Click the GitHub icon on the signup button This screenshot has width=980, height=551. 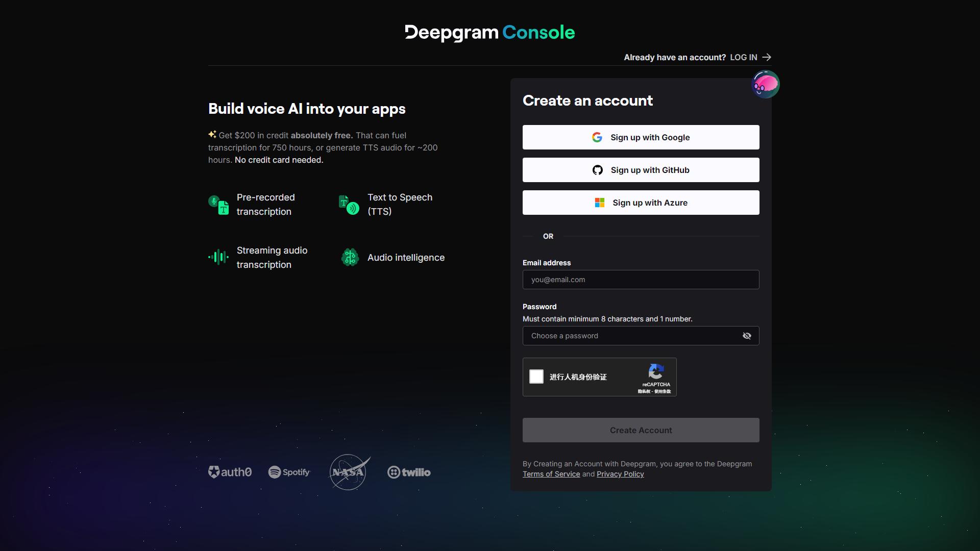[x=597, y=170]
